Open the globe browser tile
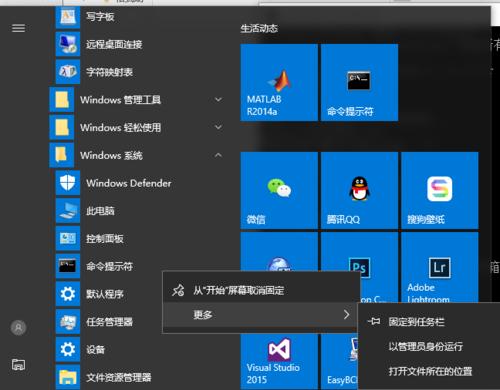Image resolution: width=500 pixels, height=390 pixels. [x=279, y=252]
